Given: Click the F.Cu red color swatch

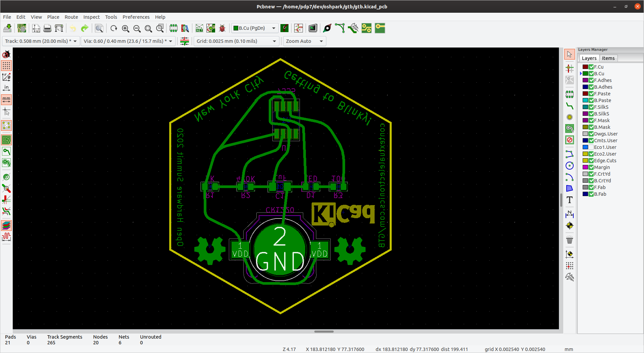Looking at the screenshot, I should point(585,67).
